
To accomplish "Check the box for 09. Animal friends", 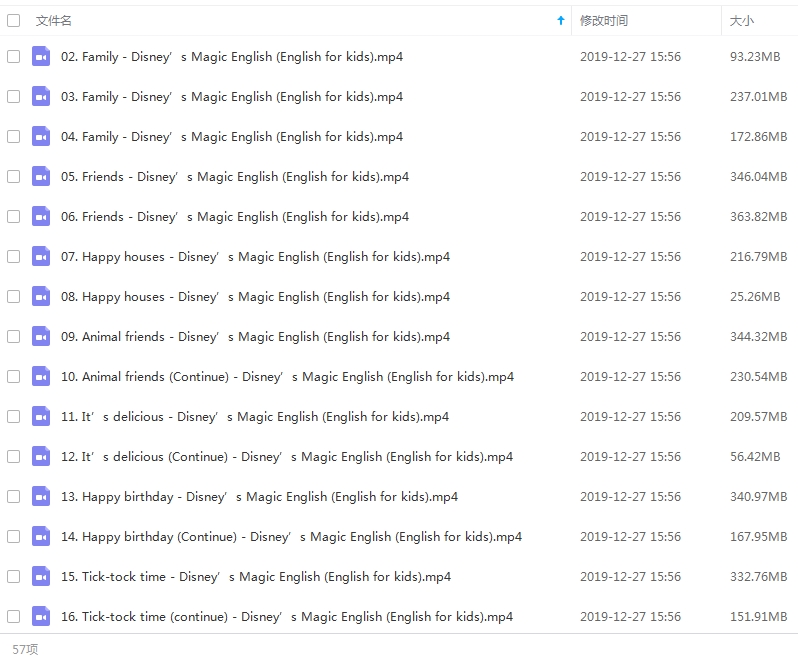I will tap(14, 336).
